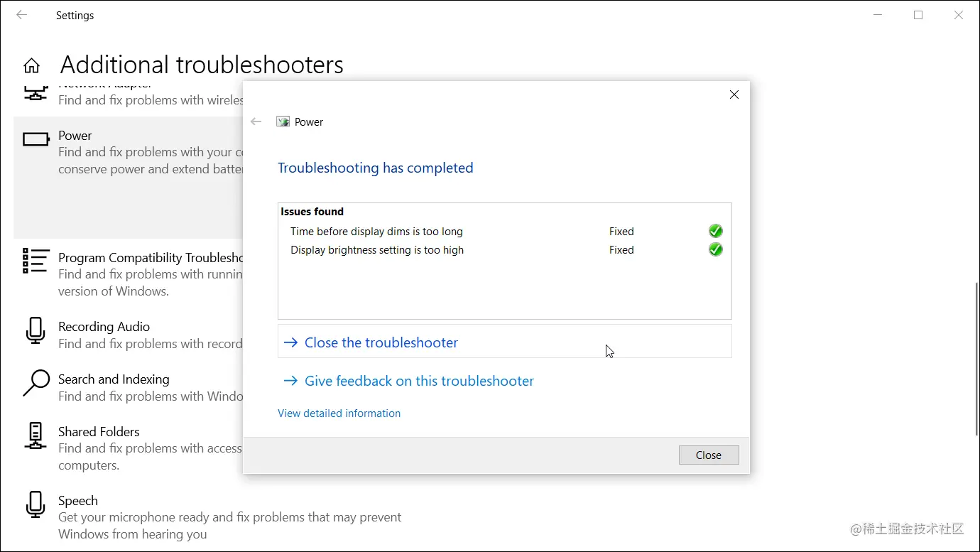
Task: Click the Additional troubleshooters page title
Action: click(x=202, y=65)
